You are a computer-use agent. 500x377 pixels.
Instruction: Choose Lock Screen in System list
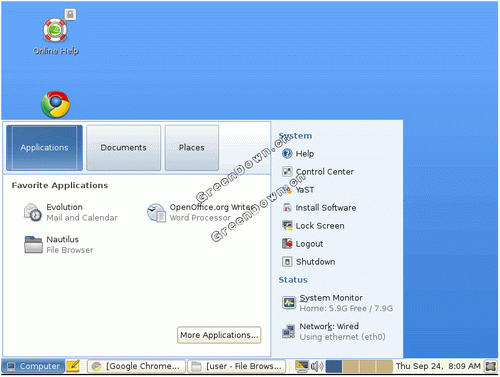pyautogui.click(x=313, y=226)
